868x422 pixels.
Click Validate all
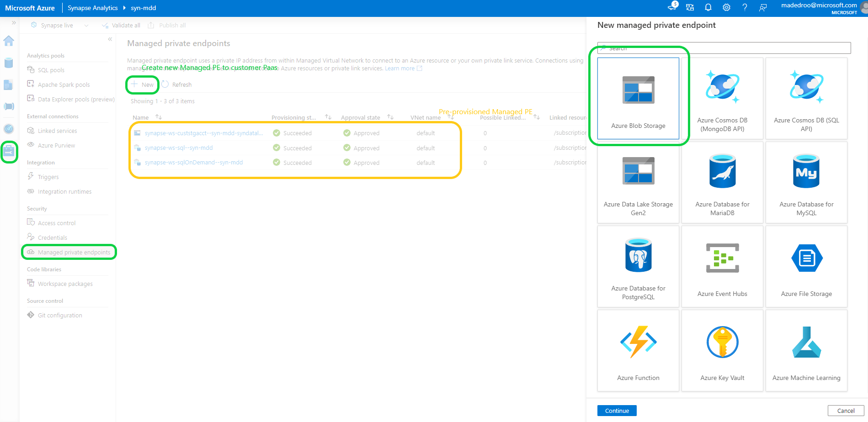pos(121,25)
